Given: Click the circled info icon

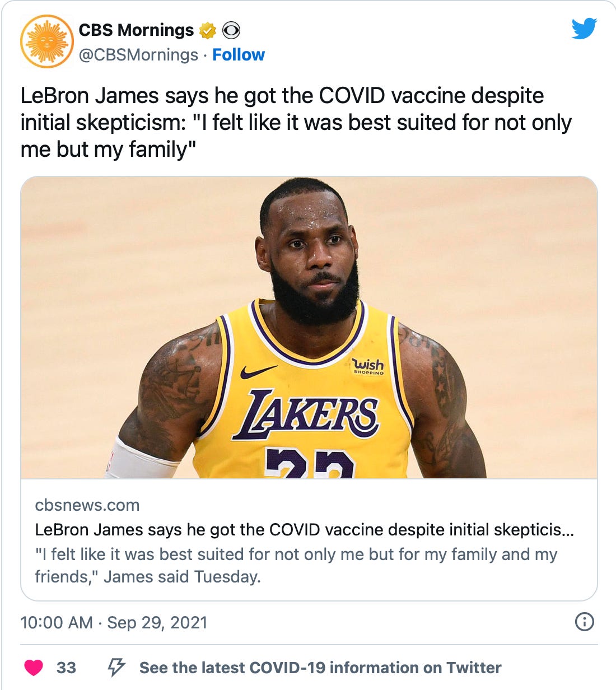Looking at the screenshot, I should pos(584,622).
